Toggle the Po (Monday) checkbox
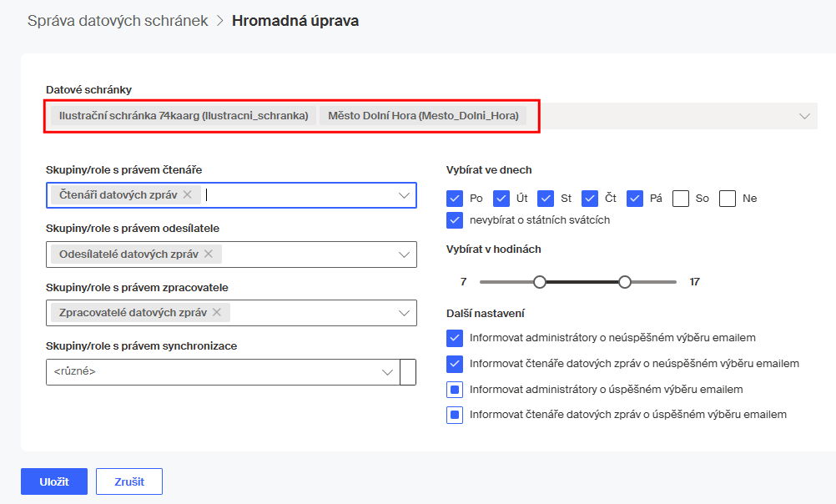The width and height of the screenshot is (836, 504). coord(455,199)
